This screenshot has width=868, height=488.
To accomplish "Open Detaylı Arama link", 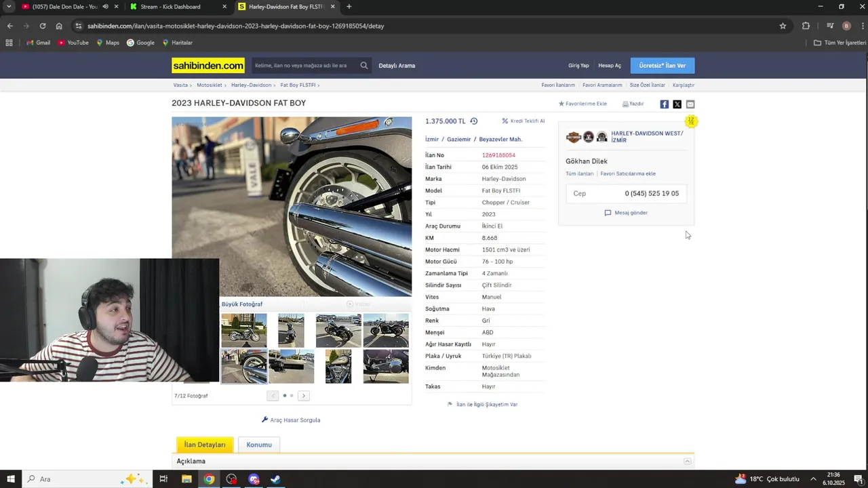I will click(x=397, y=66).
